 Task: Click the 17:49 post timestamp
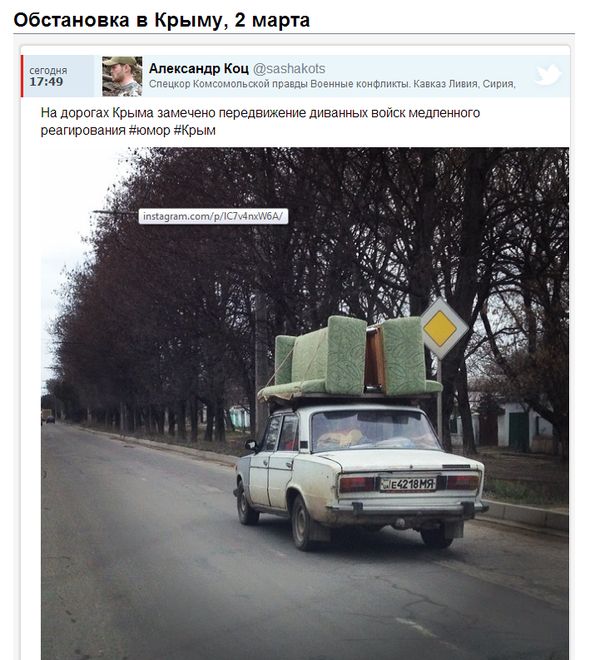click(46, 82)
